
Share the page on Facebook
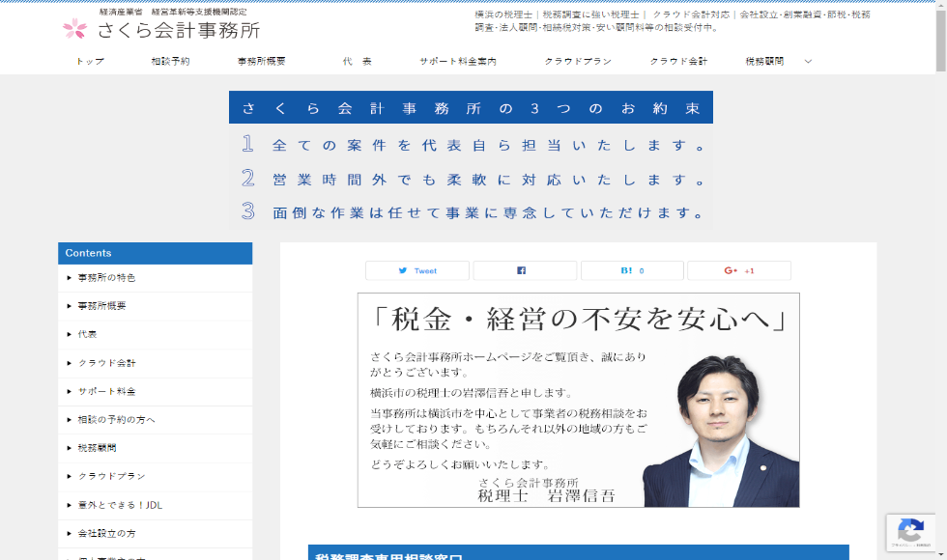click(x=525, y=271)
